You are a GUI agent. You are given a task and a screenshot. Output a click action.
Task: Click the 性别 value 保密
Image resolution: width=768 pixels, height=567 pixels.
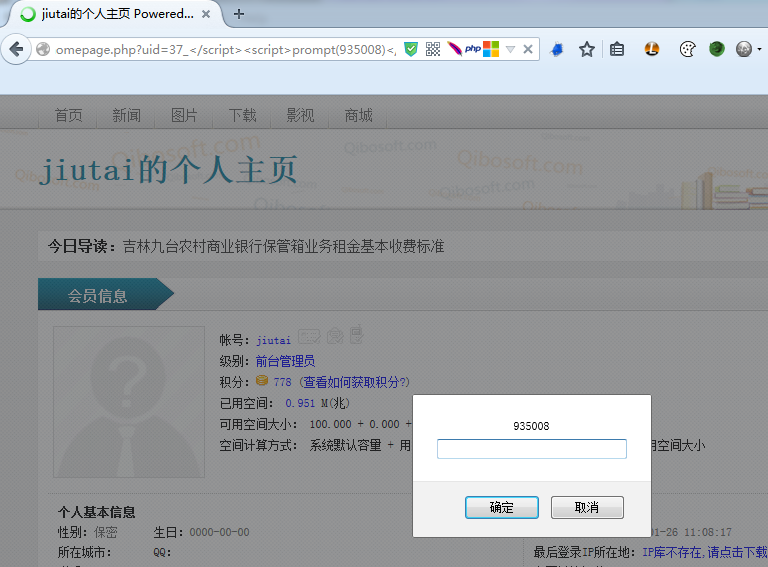[x=106, y=532]
